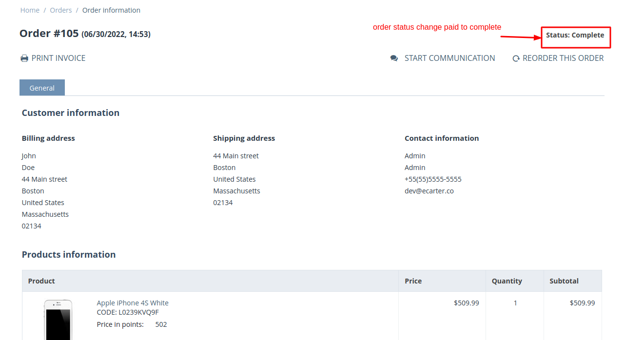Click the Status: Complete label
644x340 pixels.
(575, 35)
